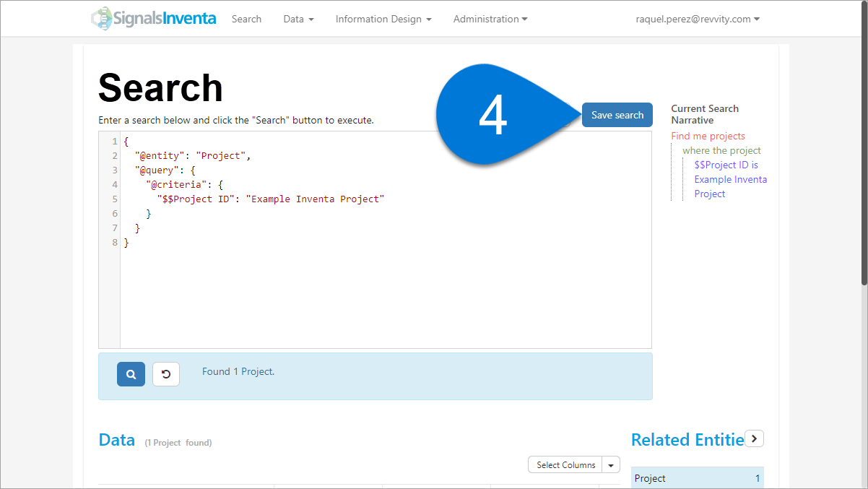Click the Related Entities heading
Viewport: 868px width, 489px height.
coord(687,439)
